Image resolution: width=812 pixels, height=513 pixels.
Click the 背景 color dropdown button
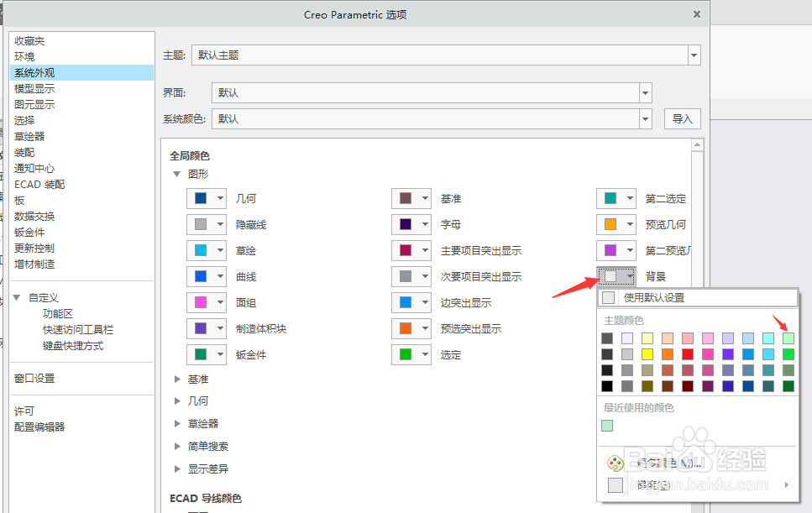point(616,276)
